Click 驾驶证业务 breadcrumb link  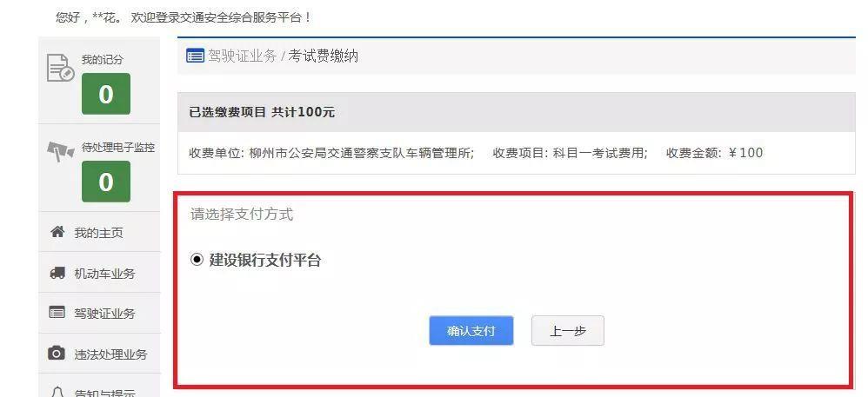242,56
